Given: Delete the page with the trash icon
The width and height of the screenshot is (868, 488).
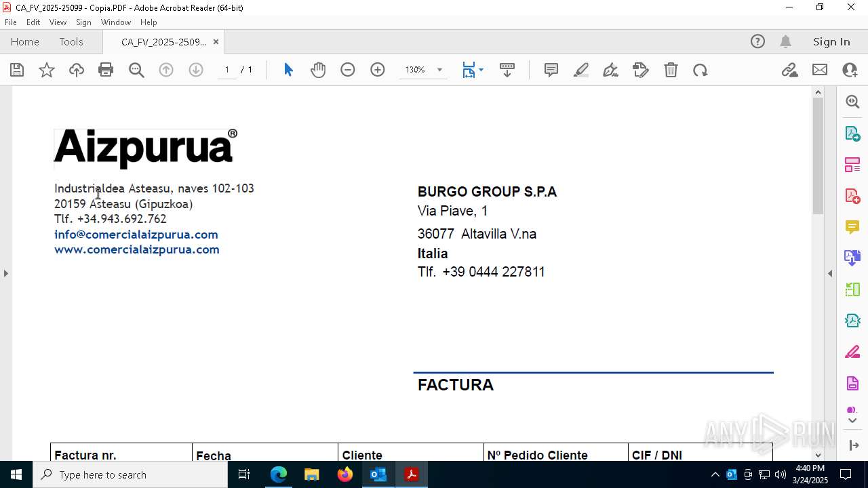Looking at the screenshot, I should (671, 70).
